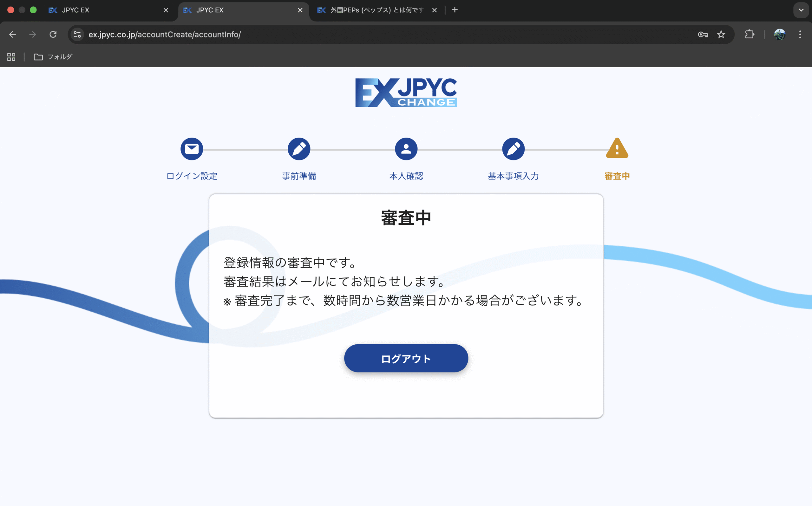Expand the tab groups grid icon
The height and width of the screenshot is (506, 812).
pos(11,57)
